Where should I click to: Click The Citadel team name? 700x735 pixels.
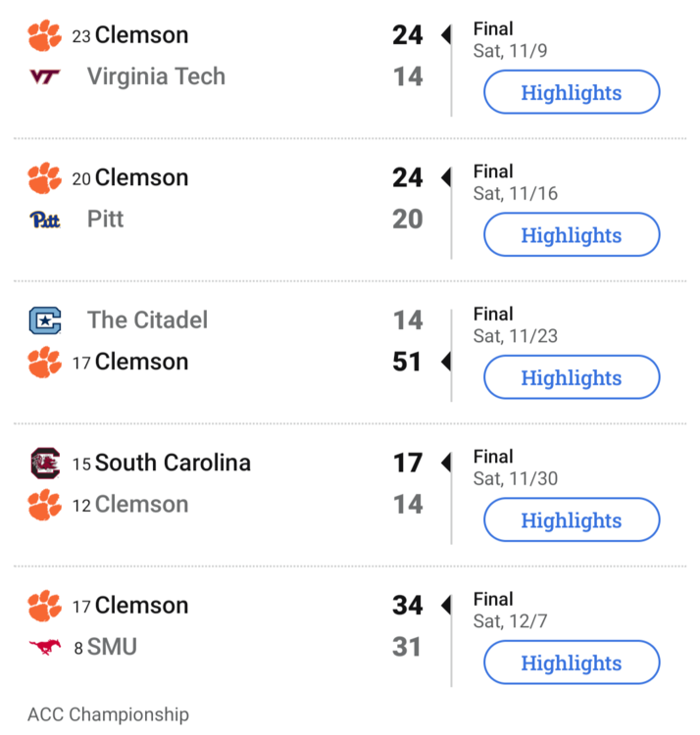147,320
